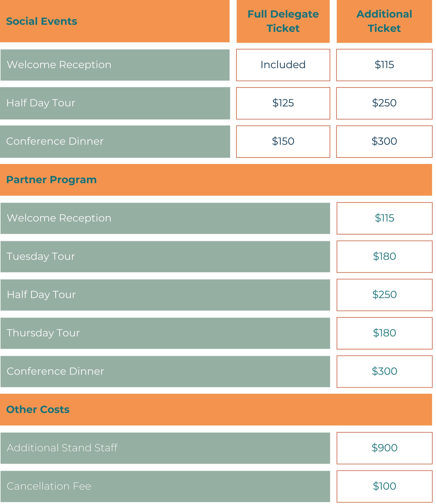436x504 pixels.
Task: Select the Social Events Welcome Reception row
Action: pyautogui.click(x=115, y=65)
